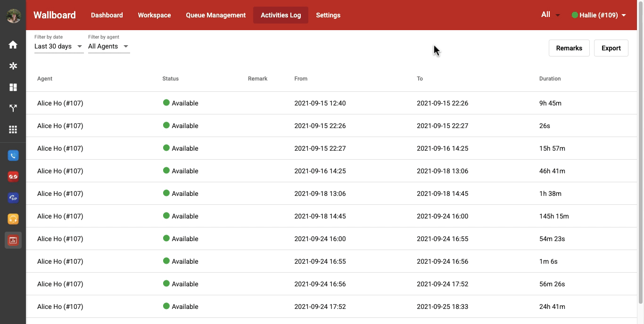Image resolution: width=644 pixels, height=324 pixels.
Task: Open the 'All Agents' filter dropdown
Action: 108,46
